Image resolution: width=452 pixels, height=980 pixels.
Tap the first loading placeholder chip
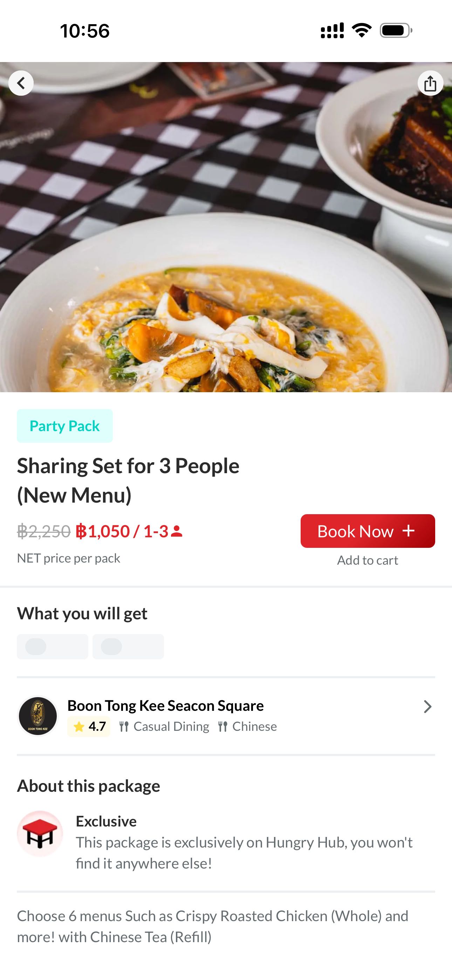pos(53,646)
